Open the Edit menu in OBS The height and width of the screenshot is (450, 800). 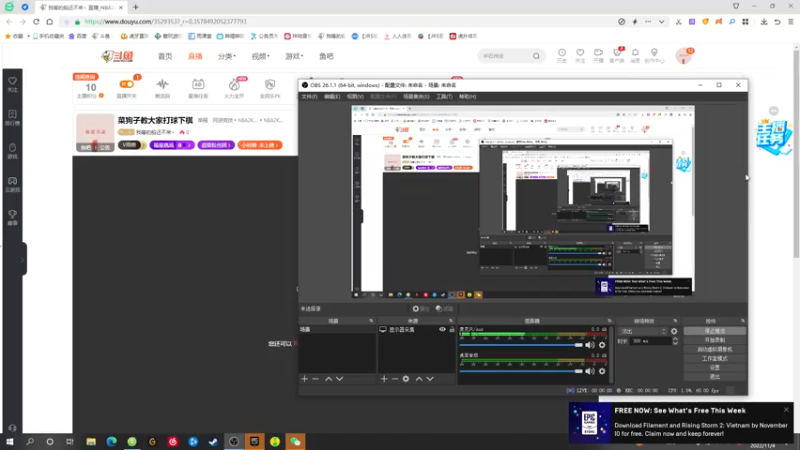click(332, 96)
